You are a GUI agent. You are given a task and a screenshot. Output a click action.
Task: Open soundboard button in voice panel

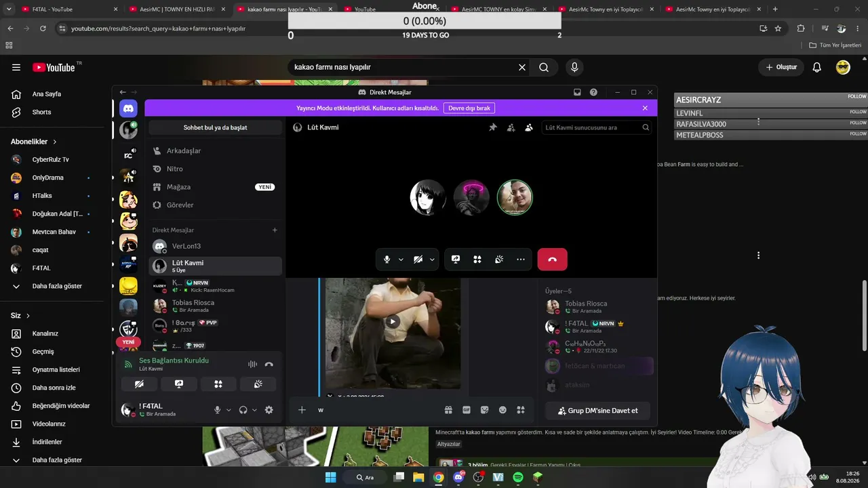[x=258, y=384]
